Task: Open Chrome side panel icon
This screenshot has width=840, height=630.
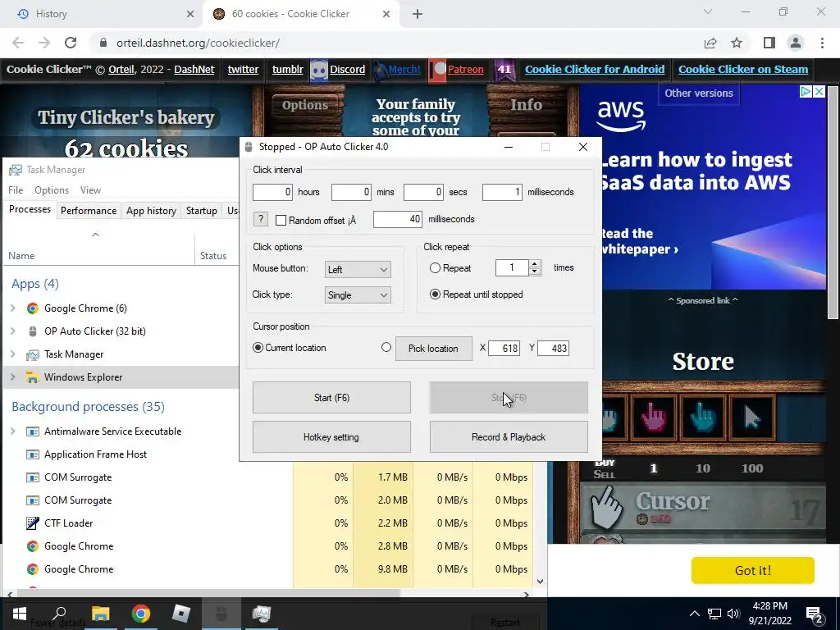Action: coord(769,43)
